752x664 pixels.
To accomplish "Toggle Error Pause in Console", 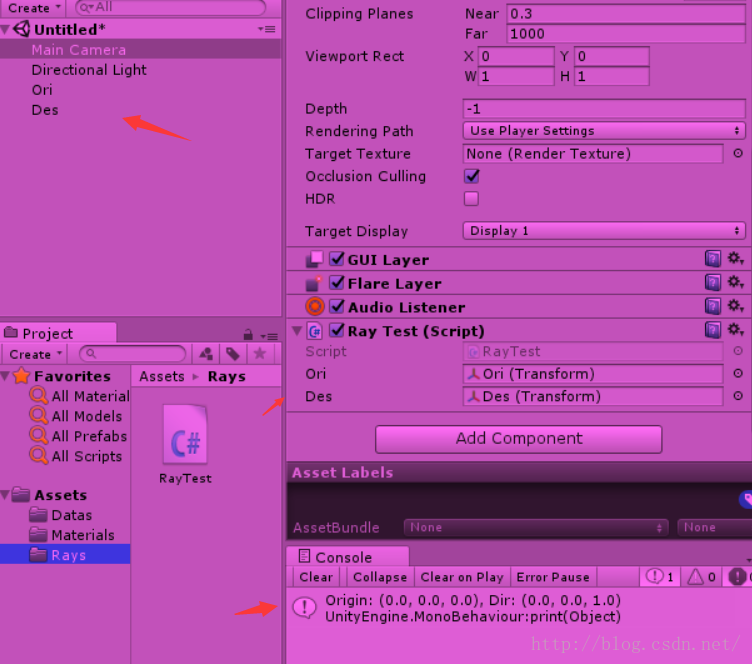I will pyautogui.click(x=553, y=577).
